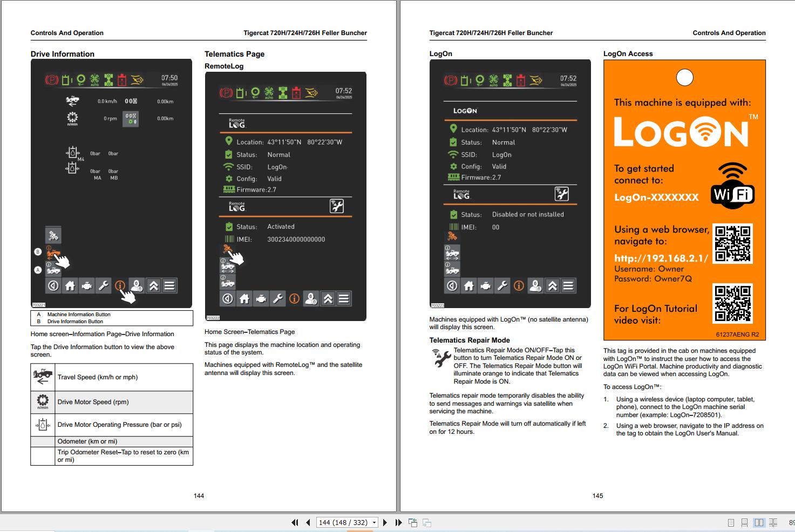Viewport: 795px width, 532px height.
Task: Open the hamburger menu icon in Drive Information screen
Action: 169,286
